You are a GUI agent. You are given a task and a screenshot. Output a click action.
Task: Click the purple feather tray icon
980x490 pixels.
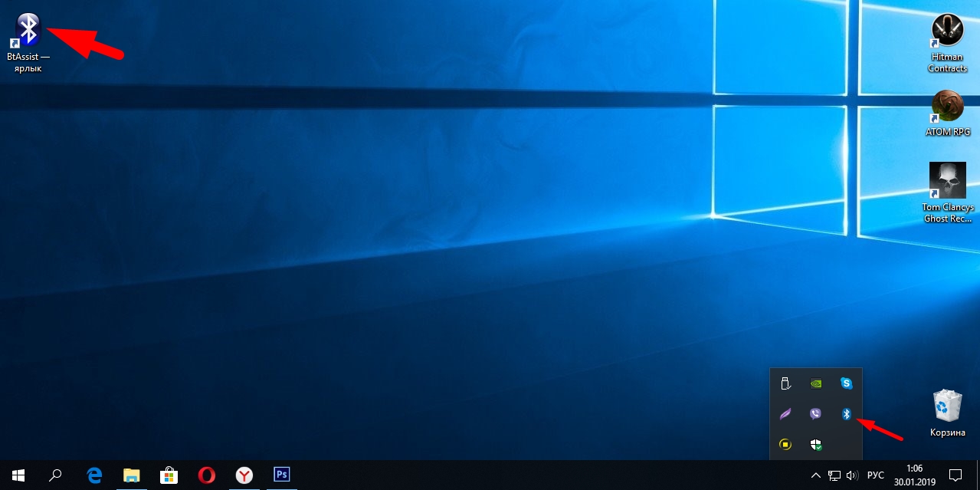[x=785, y=414]
